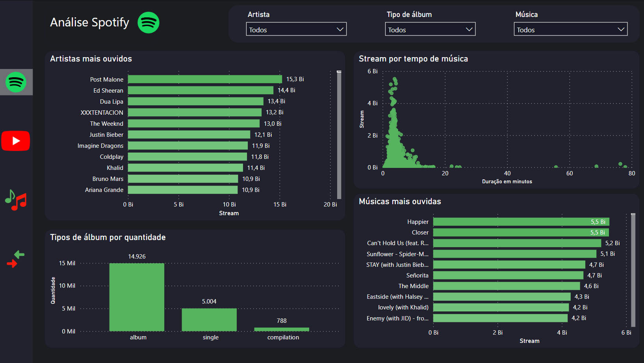Select the XXXTENTACION bar
Image resolution: width=644 pixels, height=363 pixels.
click(195, 112)
